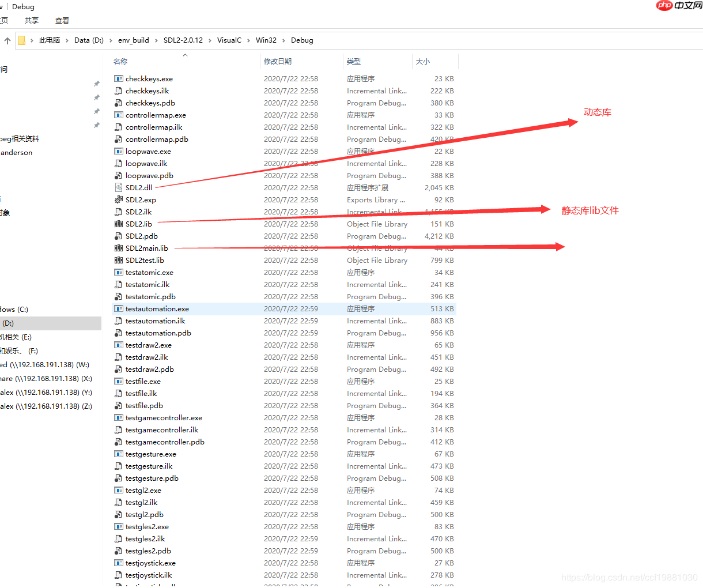Select file name testgamecontroller.pdb
This screenshot has width=703, height=588.
click(165, 442)
